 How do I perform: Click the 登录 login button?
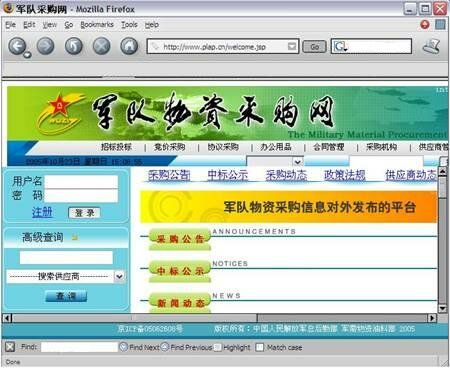click(x=84, y=213)
